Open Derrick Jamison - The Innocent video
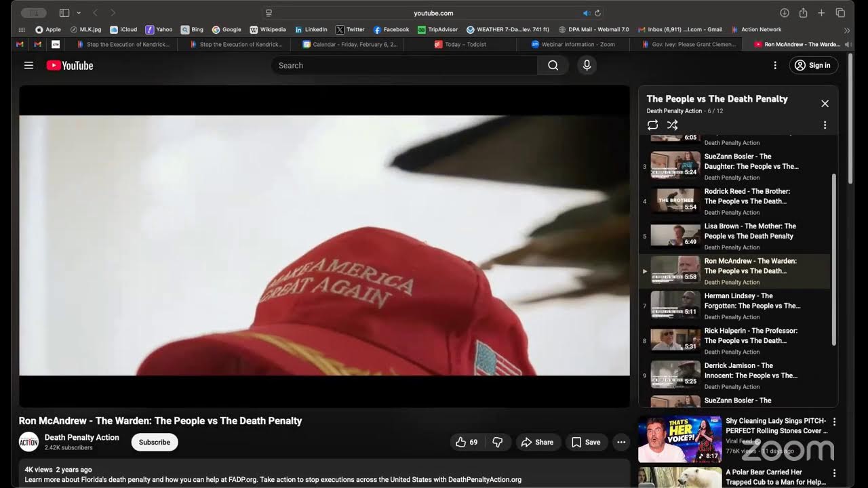Screen dimensions: 868x488 (x=734, y=375)
